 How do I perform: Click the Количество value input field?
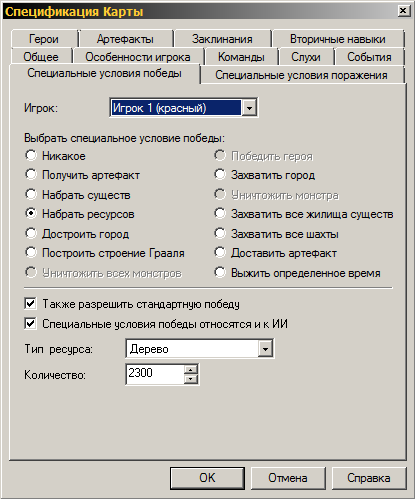(x=155, y=374)
